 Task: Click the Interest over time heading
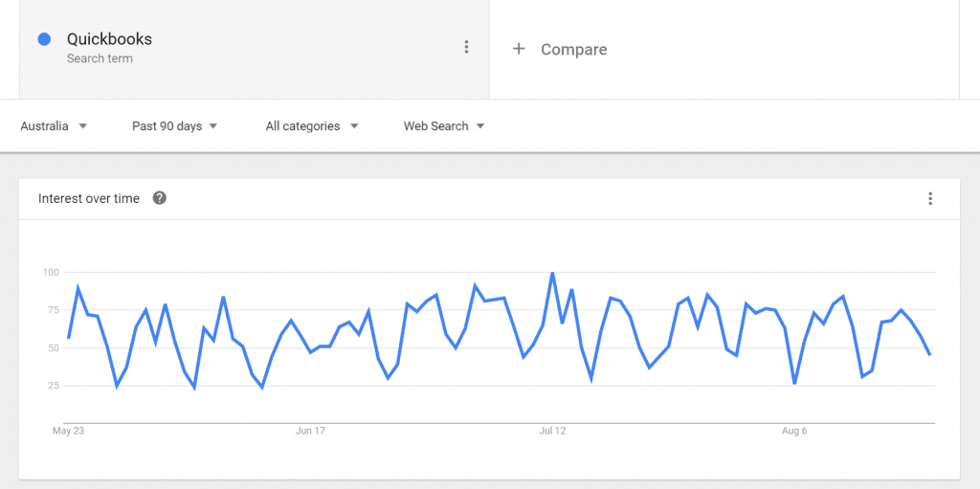point(89,199)
